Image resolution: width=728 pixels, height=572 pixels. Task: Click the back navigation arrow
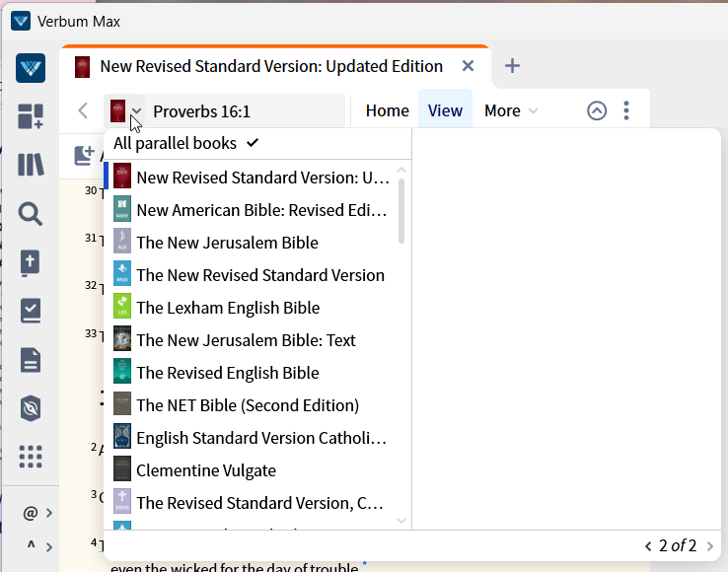pos(83,110)
